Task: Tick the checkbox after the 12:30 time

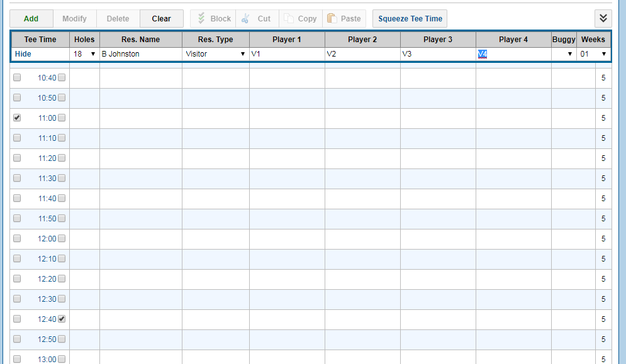Action: coord(62,299)
